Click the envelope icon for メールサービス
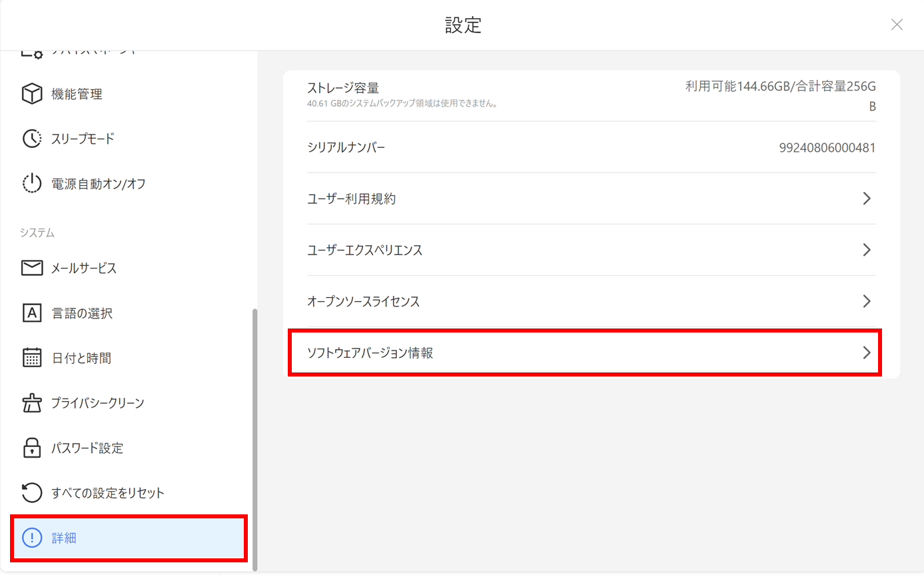924x577 pixels. click(32, 268)
